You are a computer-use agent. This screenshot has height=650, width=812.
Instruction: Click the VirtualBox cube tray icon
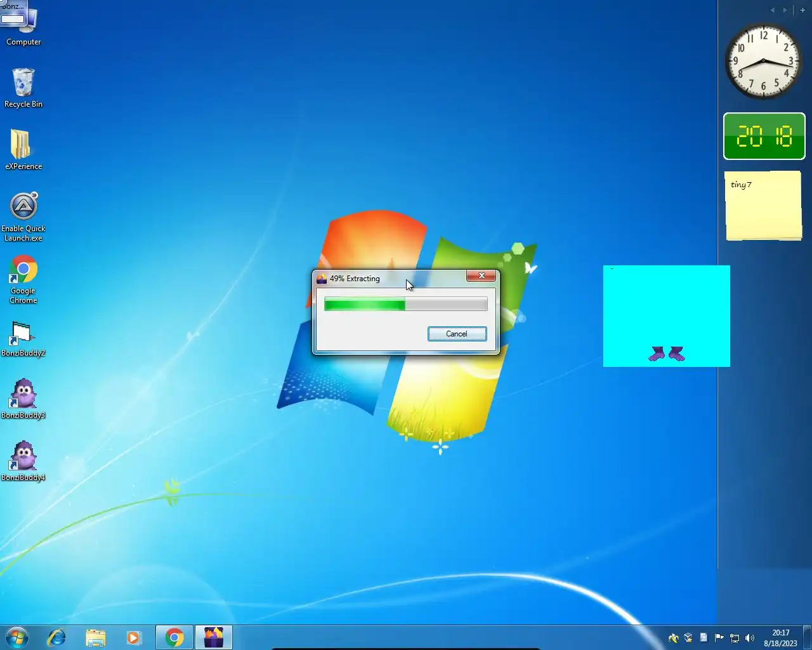click(688, 638)
